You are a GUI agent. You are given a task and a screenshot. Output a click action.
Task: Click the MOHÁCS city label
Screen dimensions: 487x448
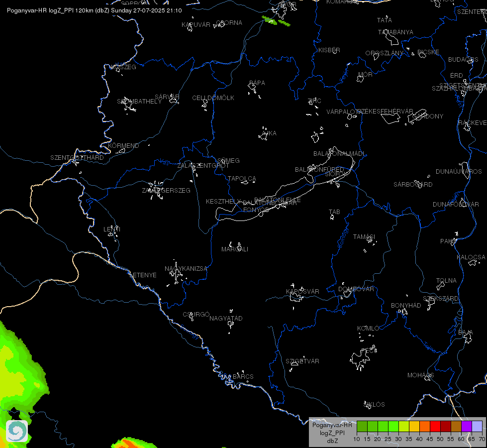[420, 375]
